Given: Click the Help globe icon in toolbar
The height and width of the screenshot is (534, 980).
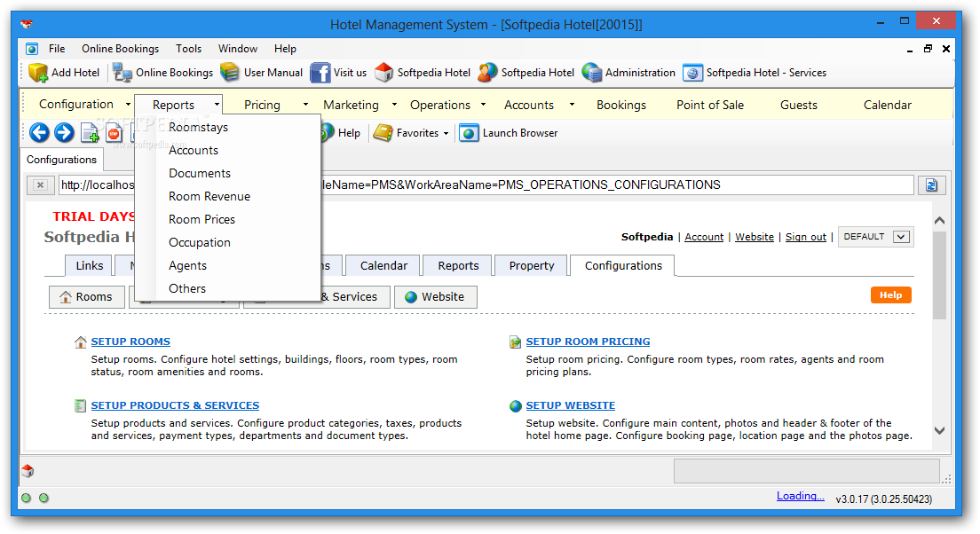Looking at the screenshot, I should [x=327, y=132].
